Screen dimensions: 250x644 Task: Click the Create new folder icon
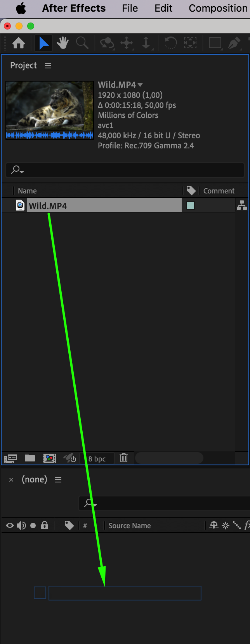(x=30, y=458)
